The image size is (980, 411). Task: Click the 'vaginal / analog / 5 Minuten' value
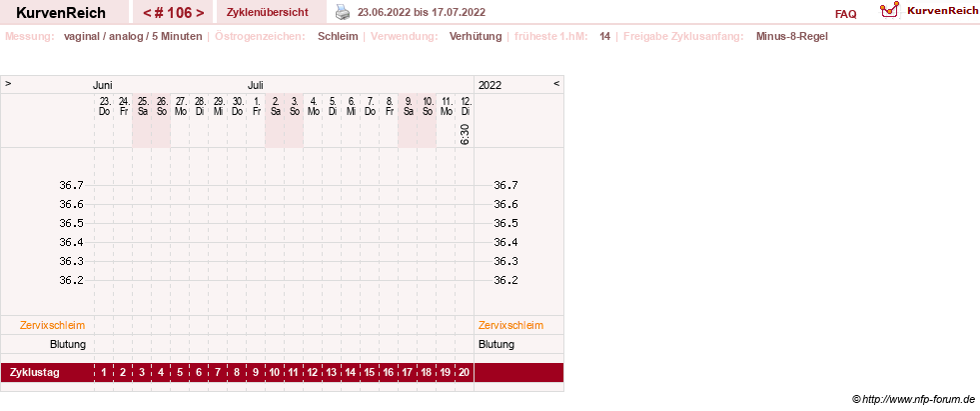pyautogui.click(x=133, y=36)
